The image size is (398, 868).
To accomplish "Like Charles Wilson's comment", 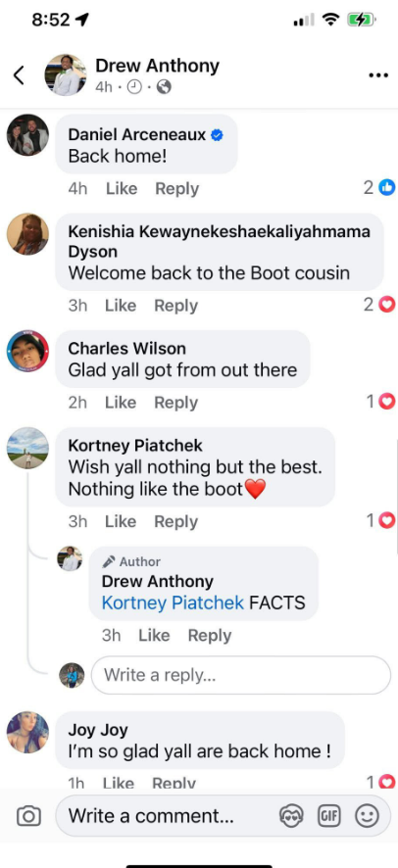I will [x=121, y=403].
